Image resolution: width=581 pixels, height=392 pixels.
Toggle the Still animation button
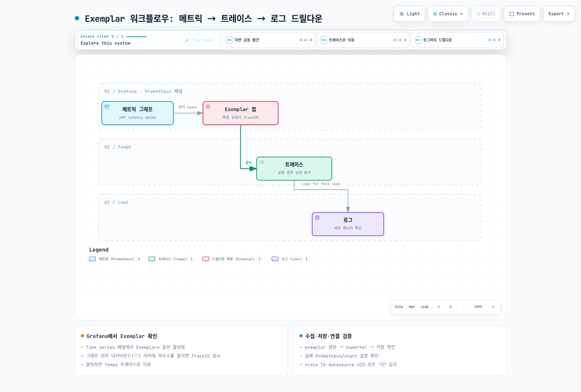(x=486, y=14)
